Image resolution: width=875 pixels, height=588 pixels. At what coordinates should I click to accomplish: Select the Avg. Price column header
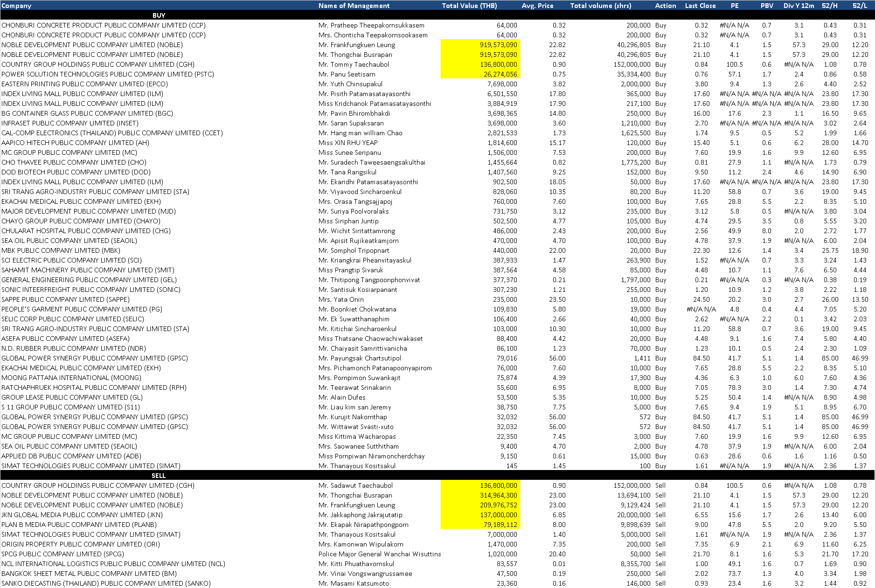point(537,6)
